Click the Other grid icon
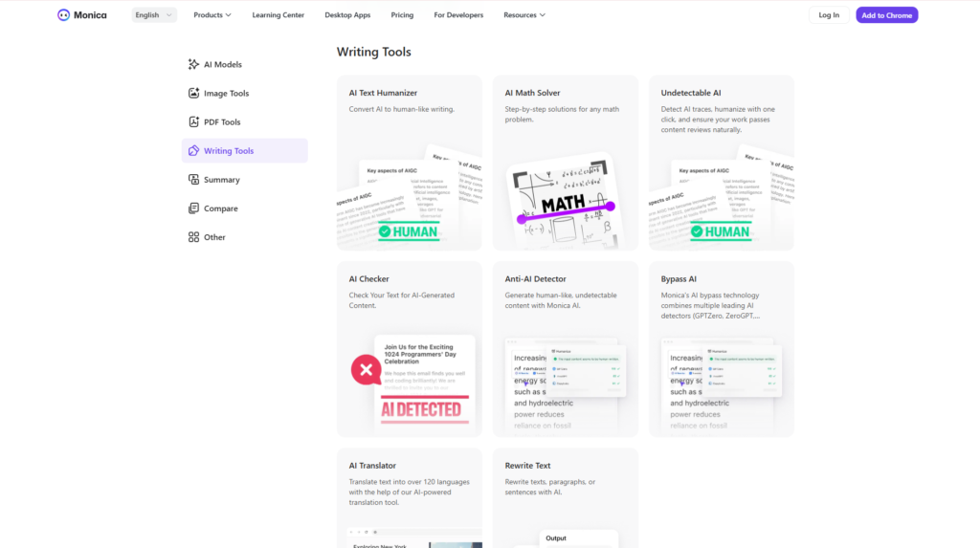This screenshot has width=980, height=548. click(x=193, y=237)
